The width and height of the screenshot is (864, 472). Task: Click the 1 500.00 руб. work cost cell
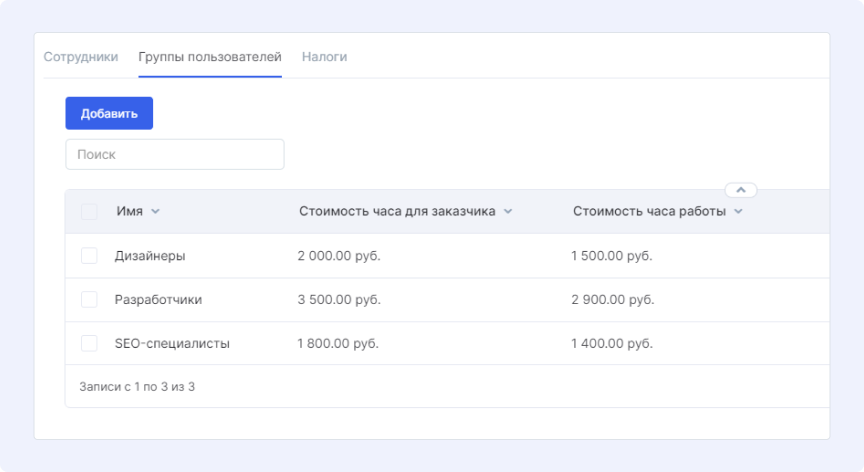611,256
